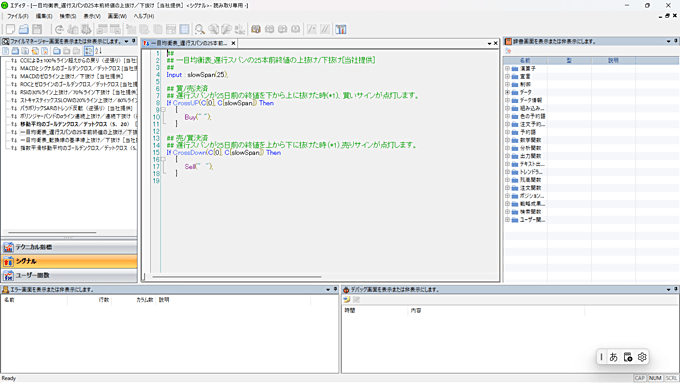Open the 検索(S) menu
Screen dimensions: 680x383
click(68, 16)
